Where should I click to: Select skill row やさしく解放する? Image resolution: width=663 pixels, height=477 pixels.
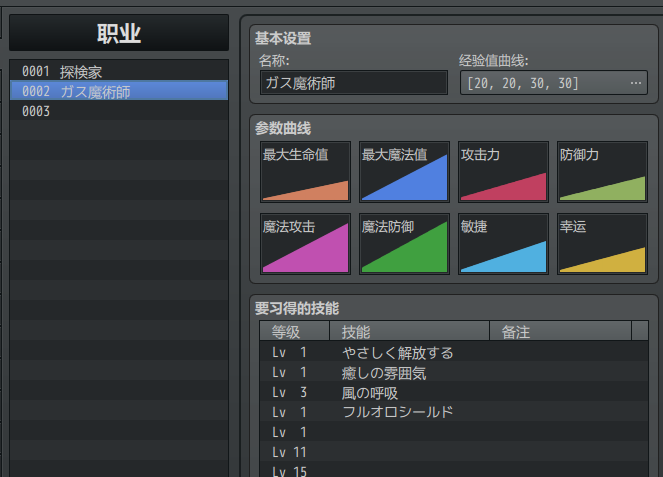(454, 352)
